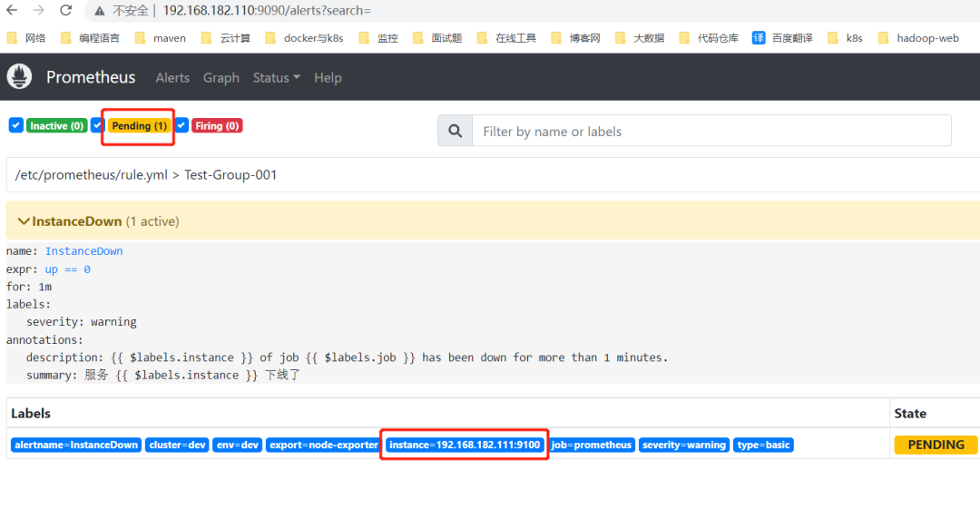
Task: Click the PENDING state badge
Action: (936, 445)
